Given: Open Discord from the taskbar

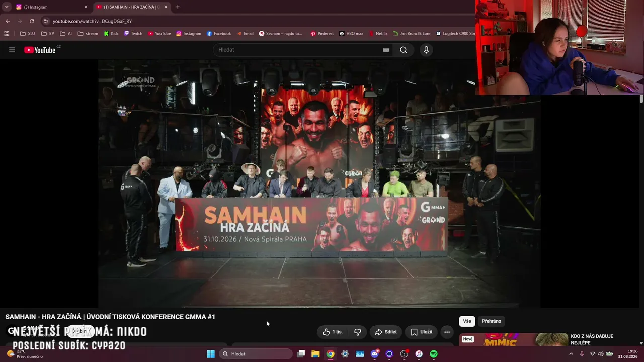Looking at the screenshot, I should pyautogui.click(x=375, y=354).
